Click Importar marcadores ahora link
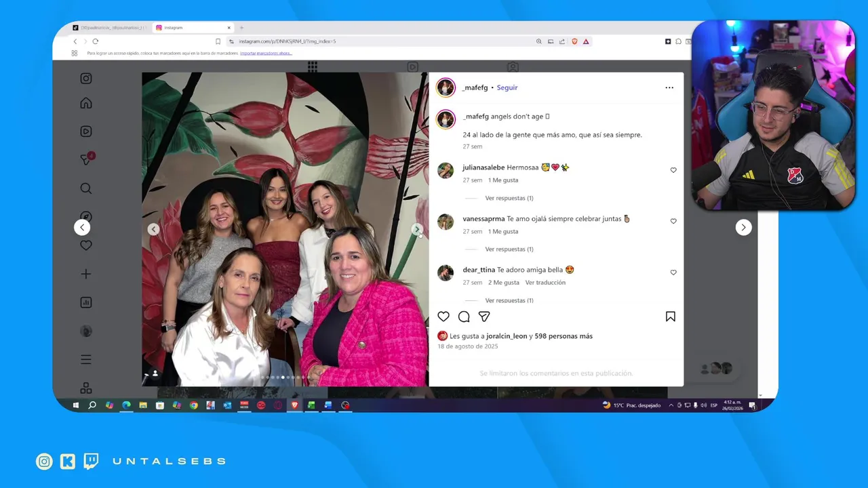 (266, 53)
